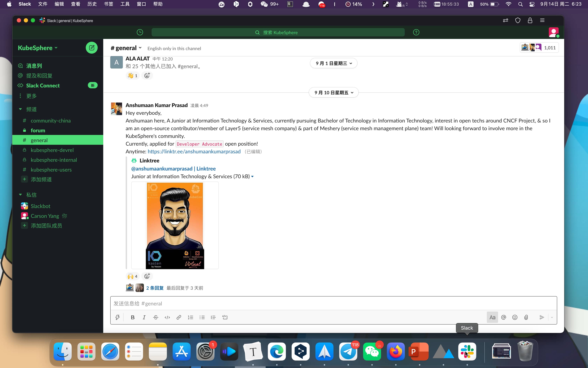Open Finder from the Dock
This screenshot has width=588, height=368.
tap(62, 352)
